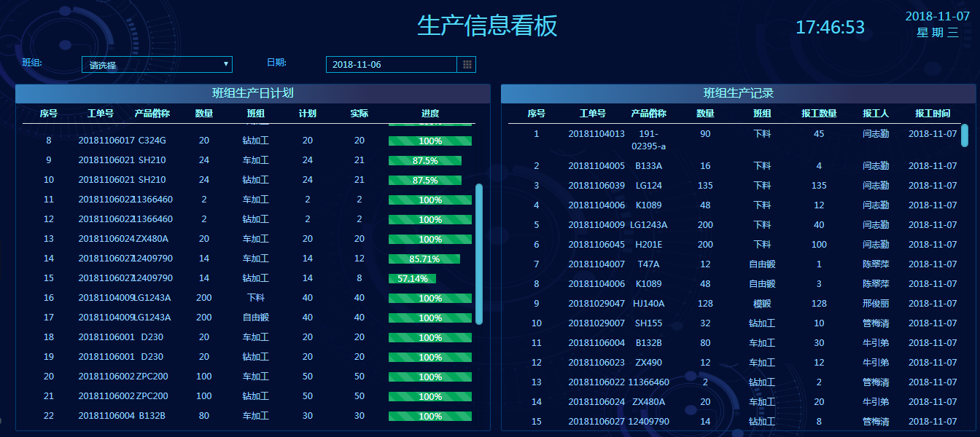Screen dimensions: 980x437
Task: Click the 班组生产日计划 table scrollbar thumb
Action: [x=479, y=253]
